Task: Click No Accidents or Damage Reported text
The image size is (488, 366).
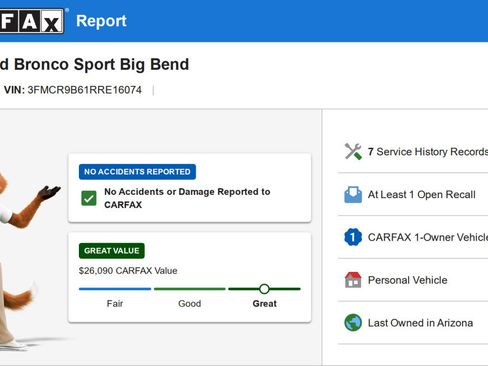Action: pyautogui.click(x=187, y=198)
